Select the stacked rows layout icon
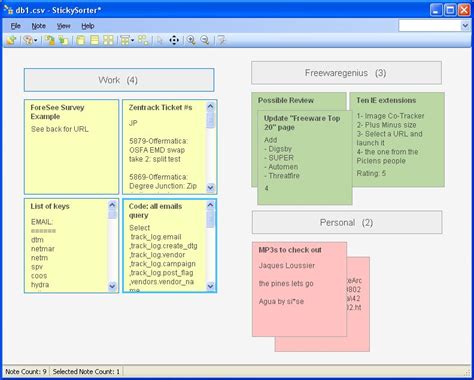The width and height of the screenshot is (474, 380). coord(95,40)
